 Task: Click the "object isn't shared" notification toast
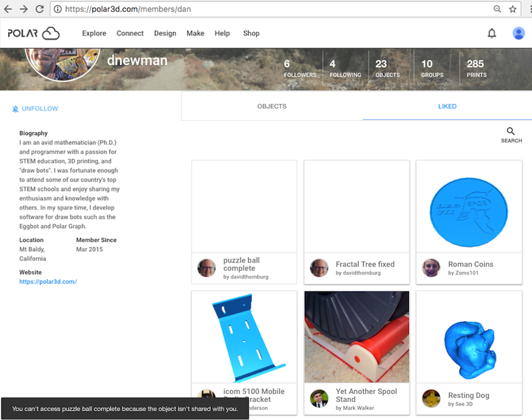(125, 409)
